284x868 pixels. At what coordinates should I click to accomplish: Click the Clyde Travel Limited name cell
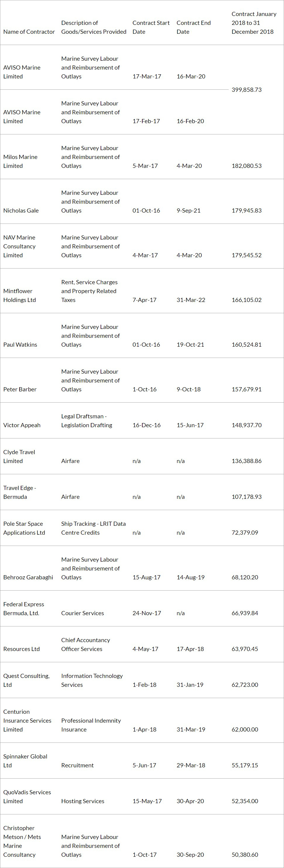pyautogui.click(x=19, y=456)
